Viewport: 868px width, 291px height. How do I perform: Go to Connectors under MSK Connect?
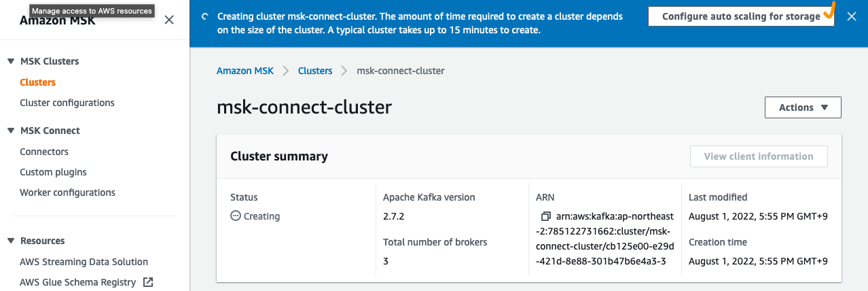(x=44, y=152)
